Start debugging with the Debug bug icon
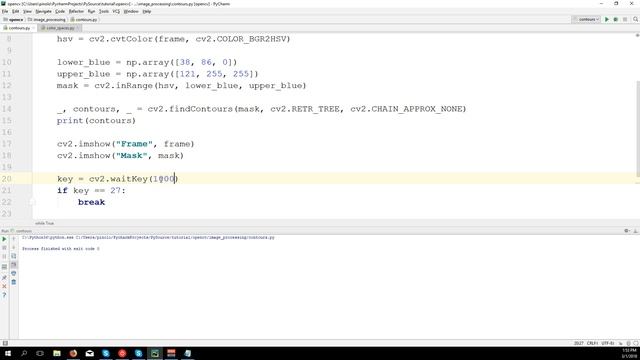This screenshot has height=360, width=640. coord(616,19)
